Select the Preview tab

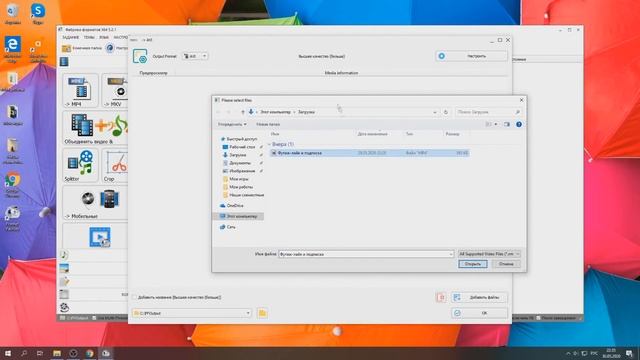pos(153,73)
